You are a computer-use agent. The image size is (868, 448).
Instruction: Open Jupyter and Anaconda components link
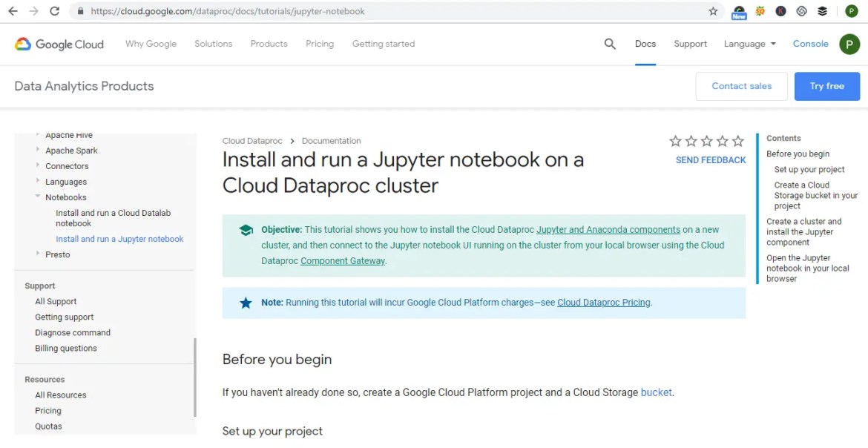tap(608, 229)
